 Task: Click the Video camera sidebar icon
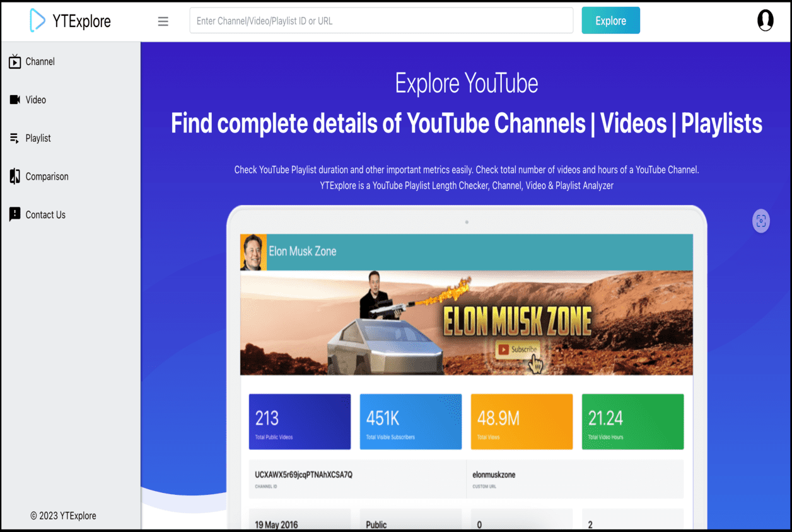point(15,100)
